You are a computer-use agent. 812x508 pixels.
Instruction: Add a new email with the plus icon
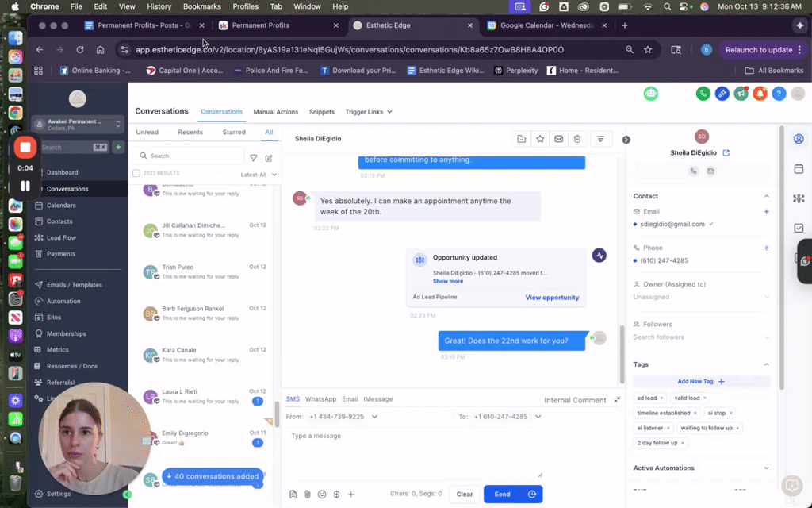tap(767, 211)
